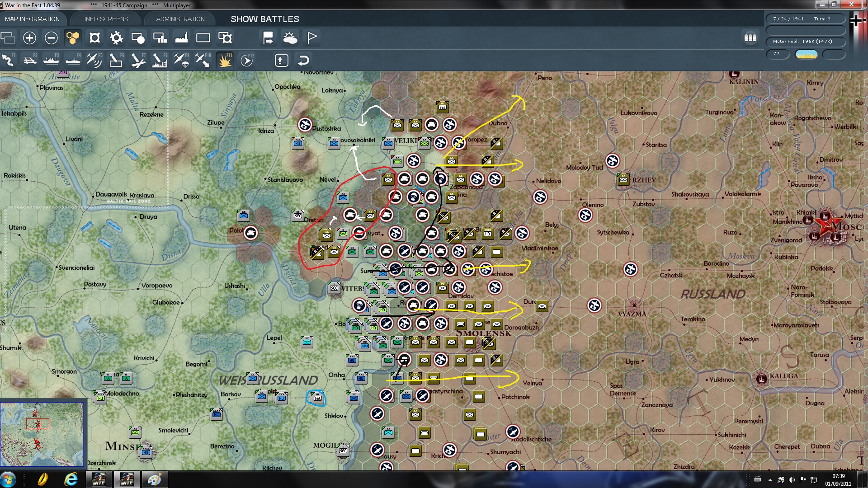Select Move mode (F1)
Image resolution: width=868 pixels, height=488 pixels.
(x=8, y=60)
